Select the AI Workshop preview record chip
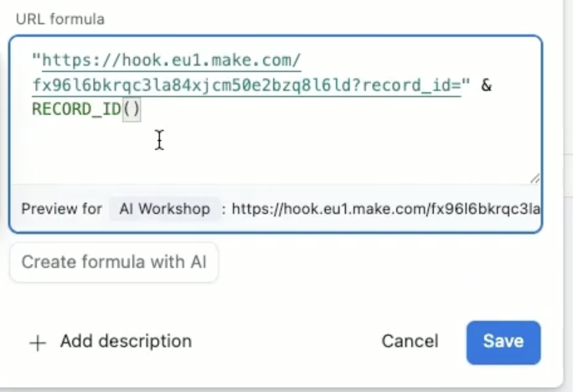 click(164, 209)
